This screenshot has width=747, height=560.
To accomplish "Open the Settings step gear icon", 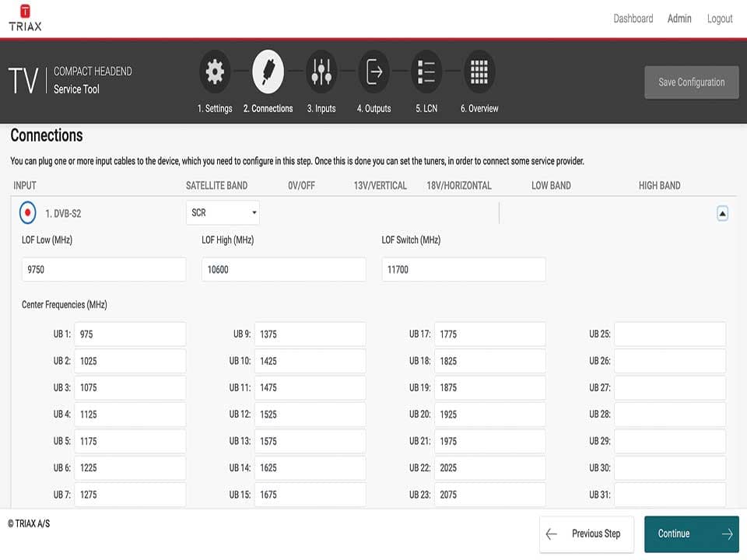I will coord(215,72).
